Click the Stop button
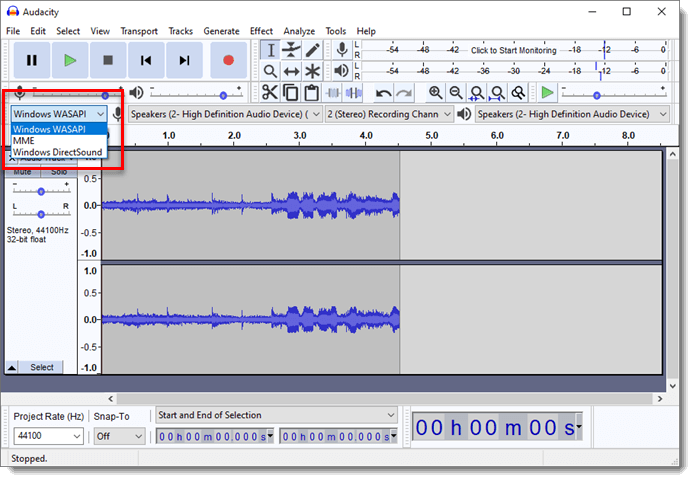 click(108, 61)
